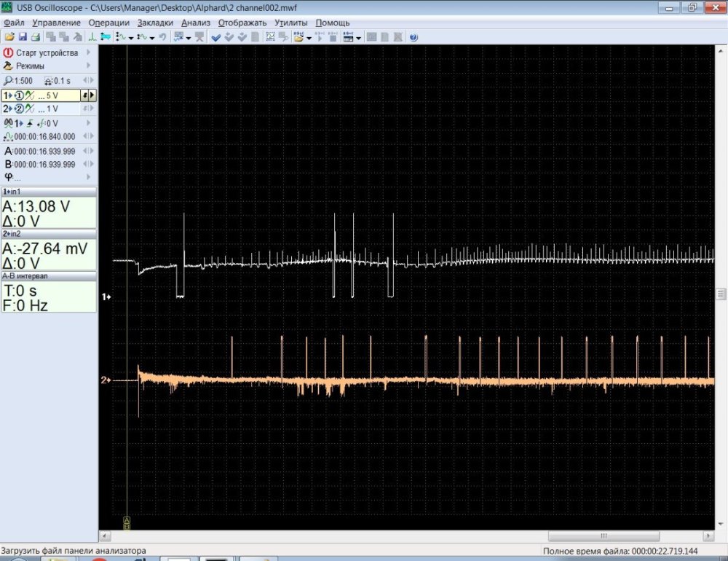The height and width of the screenshot is (561, 728).
Task: Toggle channel 2 waveform display icon
Action: pyautogui.click(x=29, y=109)
